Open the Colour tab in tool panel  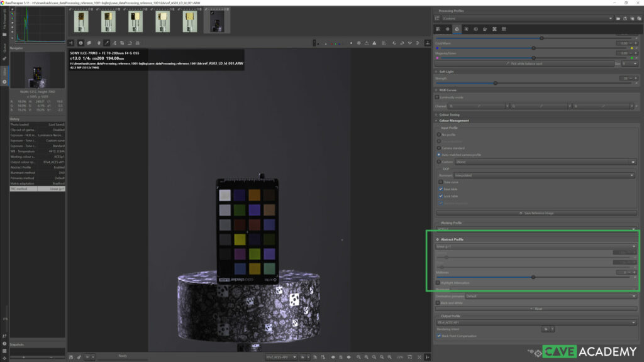457,29
